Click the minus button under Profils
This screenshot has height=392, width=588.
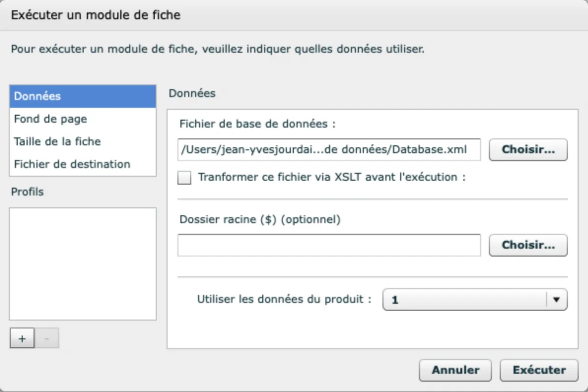tap(47, 338)
